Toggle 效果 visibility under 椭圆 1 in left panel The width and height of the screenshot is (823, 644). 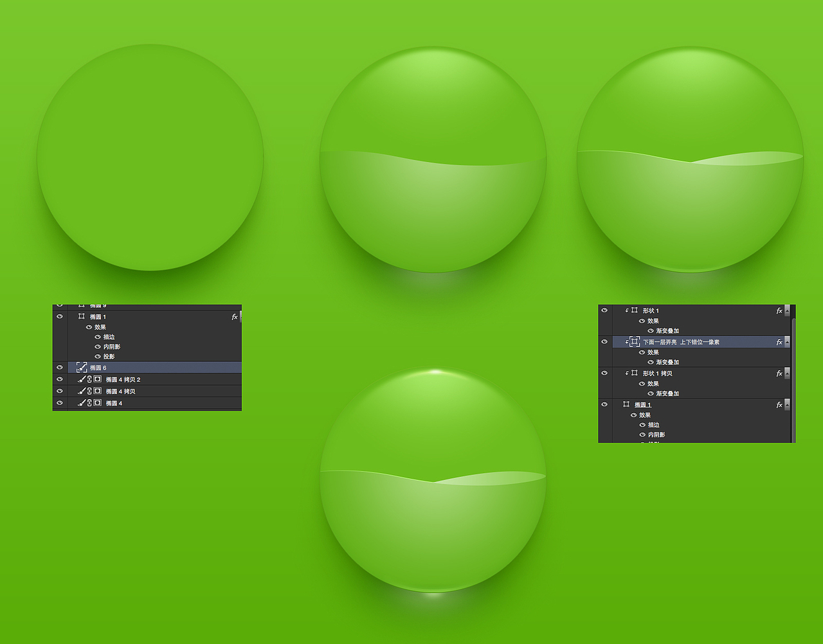[89, 327]
